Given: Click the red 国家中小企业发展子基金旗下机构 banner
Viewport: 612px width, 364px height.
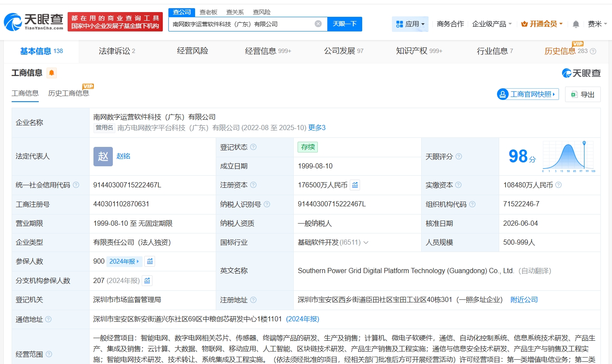Looking at the screenshot, I should (x=115, y=22).
